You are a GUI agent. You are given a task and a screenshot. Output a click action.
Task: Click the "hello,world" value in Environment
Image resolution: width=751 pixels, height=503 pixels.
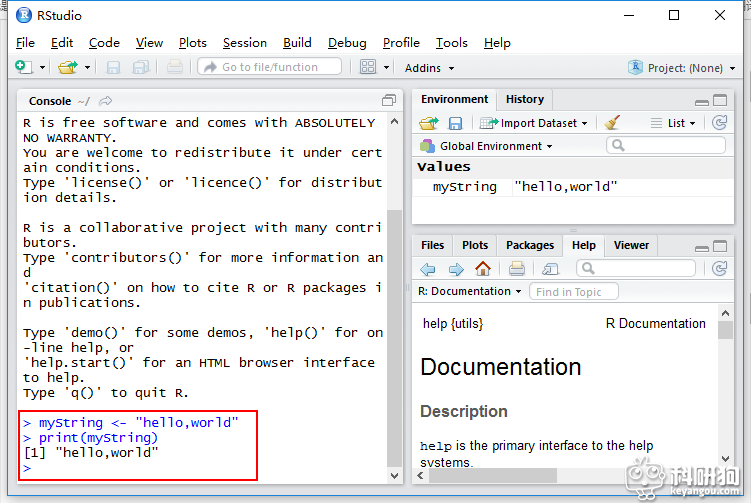point(566,187)
